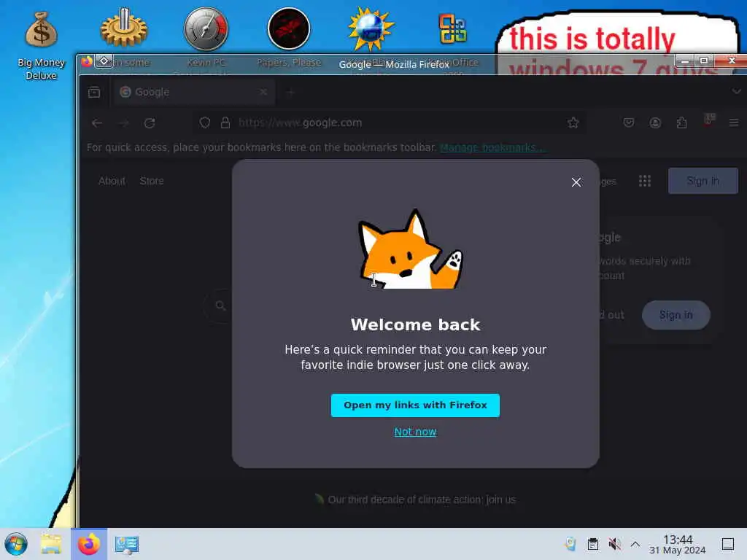The image size is (747, 560).
Task: Open the file manager taskbar icon
Action: [51, 544]
